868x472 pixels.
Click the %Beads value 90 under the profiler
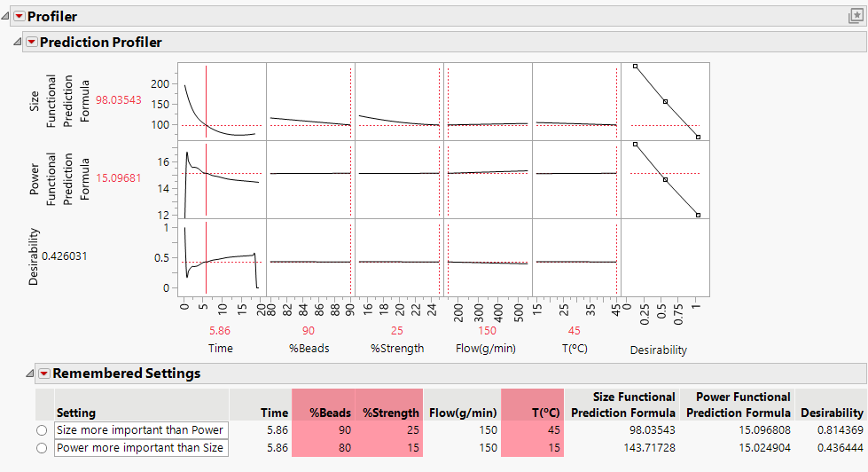click(309, 331)
